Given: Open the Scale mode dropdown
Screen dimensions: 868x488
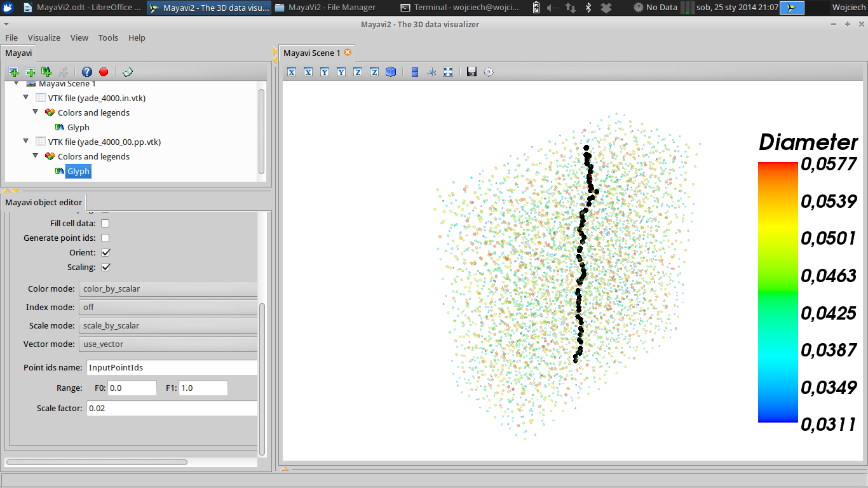Looking at the screenshot, I should pyautogui.click(x=168, y=325).
